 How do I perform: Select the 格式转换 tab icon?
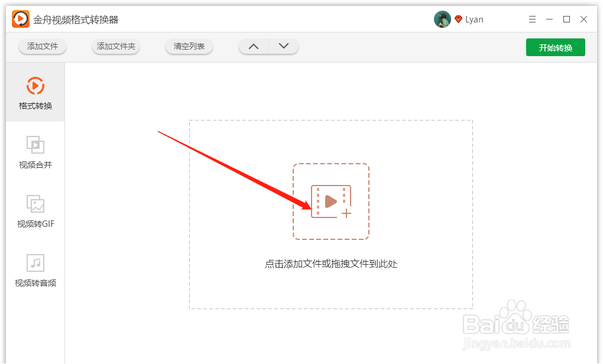point(35,86)
